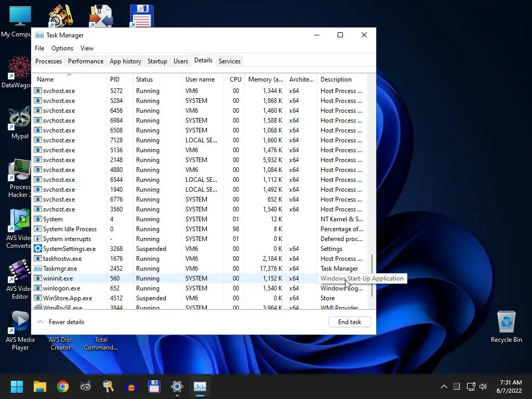Launch Google Chrome from the taskbar
Screen dimensions: 532x399
click(x=63, y=387)
